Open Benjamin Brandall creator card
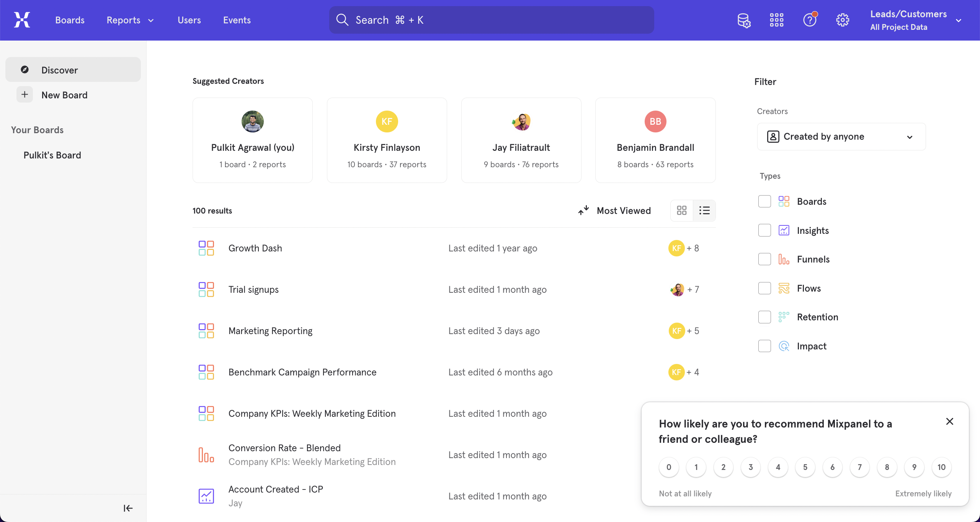 [x=655, y=140]
